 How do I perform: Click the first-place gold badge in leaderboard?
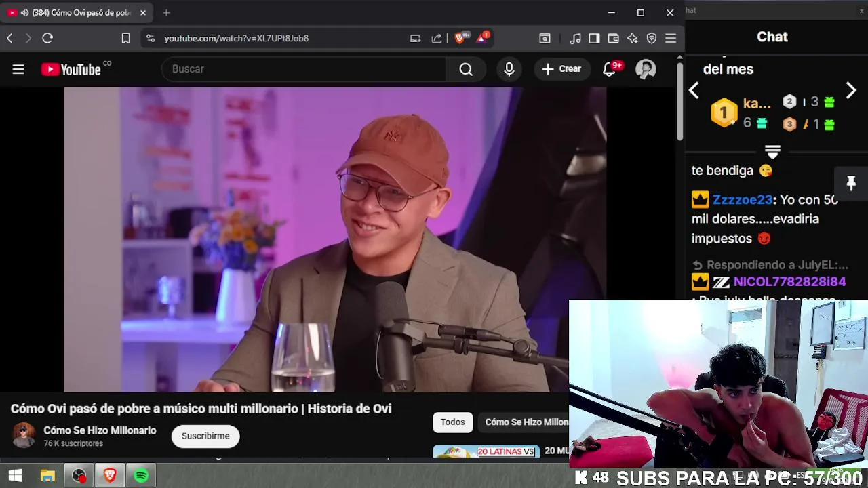[724, 113]
